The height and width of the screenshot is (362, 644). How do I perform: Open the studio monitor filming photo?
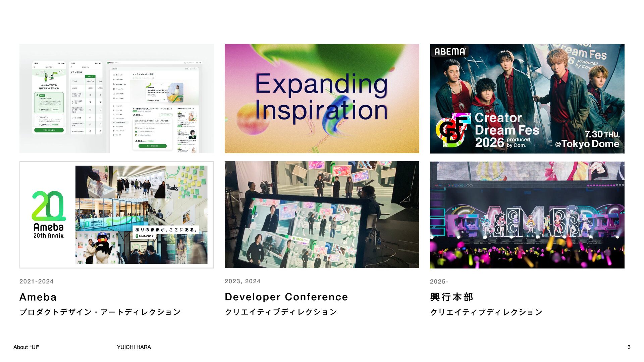[322, 215]
